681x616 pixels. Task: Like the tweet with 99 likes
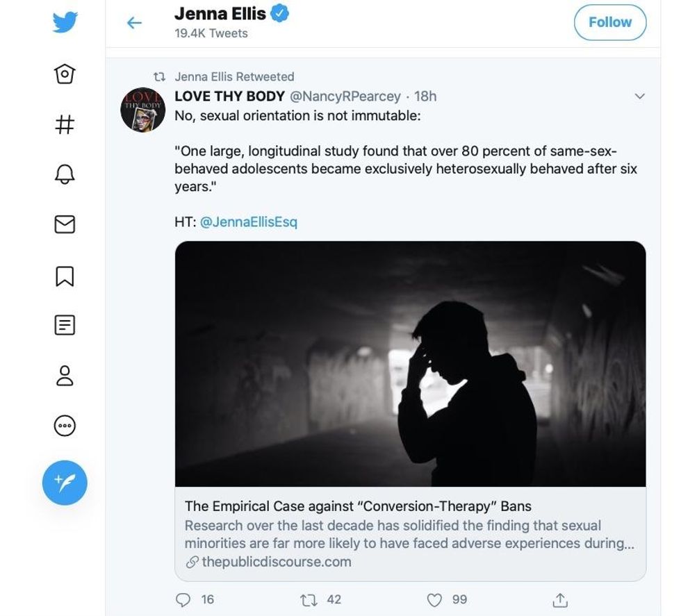[435, 599]
